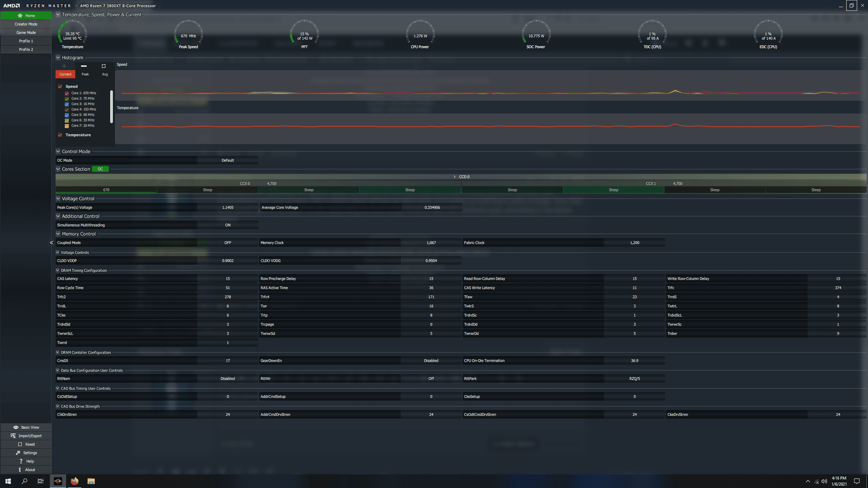Click the Basic View eye icon
The image size is (868, 488).
tap(16, 427)
